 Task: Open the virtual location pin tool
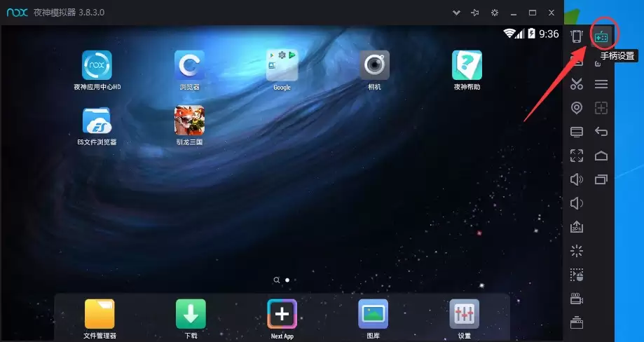pyautogui.click(x=577, y=108)
